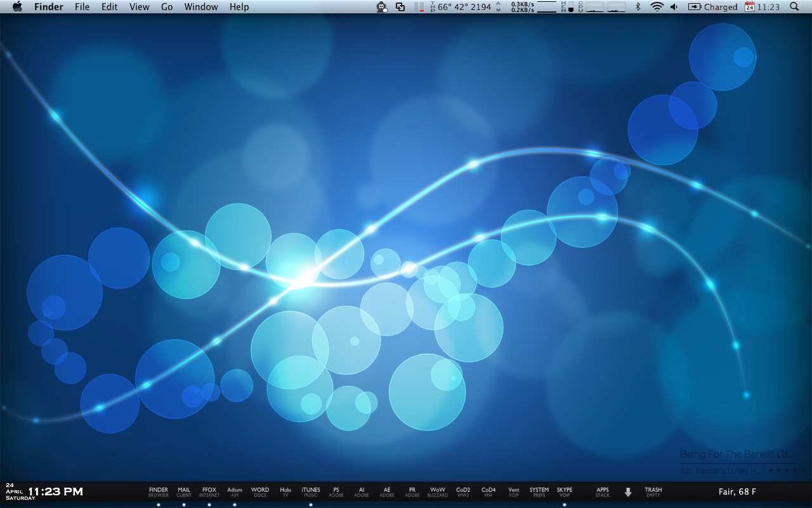This screenshot has height=508, width=812.
Task: Open TRASH Empty in the dock
Action: click(x=653, y=492)
